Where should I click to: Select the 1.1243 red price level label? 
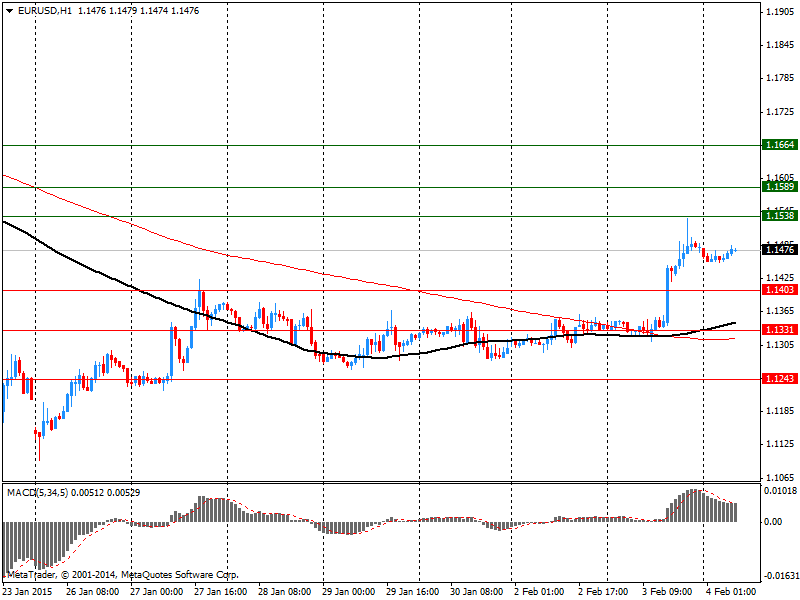780,379
